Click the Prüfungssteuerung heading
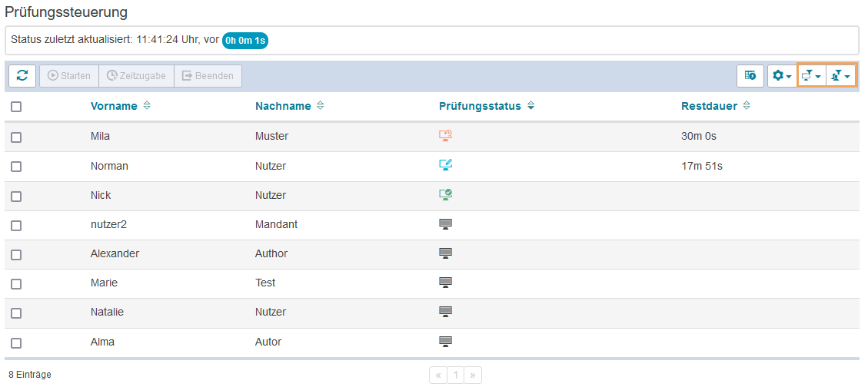The image size is (868, 387). pos(66,11)
